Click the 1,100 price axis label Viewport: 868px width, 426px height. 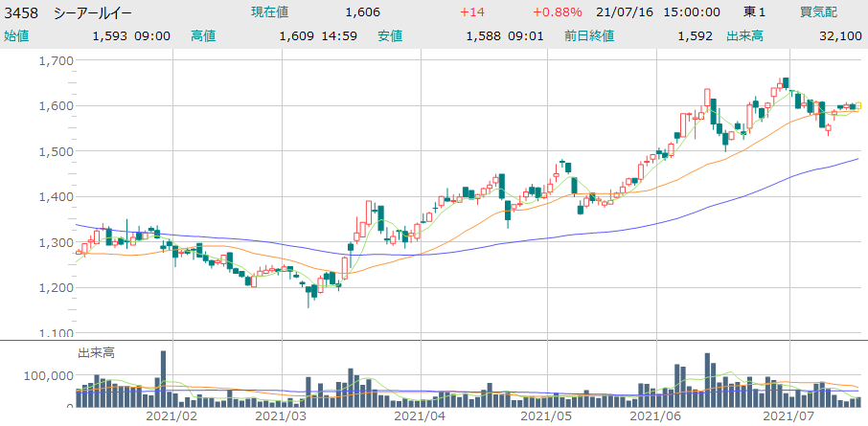58,333
